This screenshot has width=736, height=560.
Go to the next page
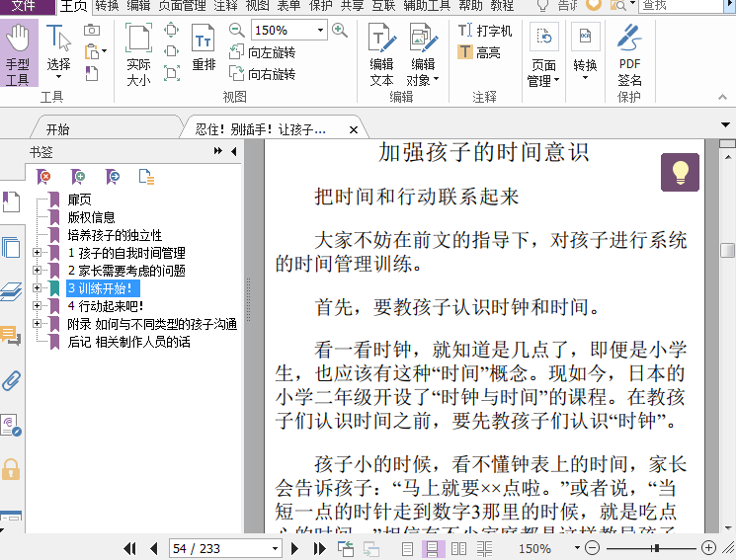pos(294,548)
